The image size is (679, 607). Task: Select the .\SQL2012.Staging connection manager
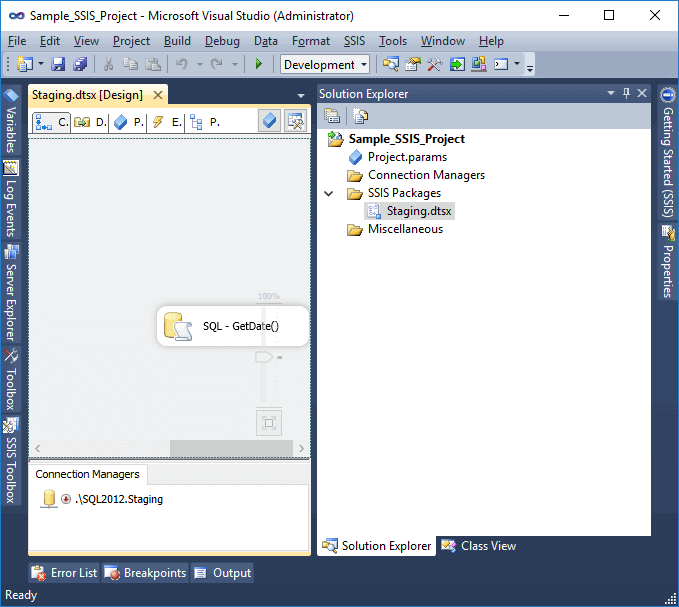[102, 499]
